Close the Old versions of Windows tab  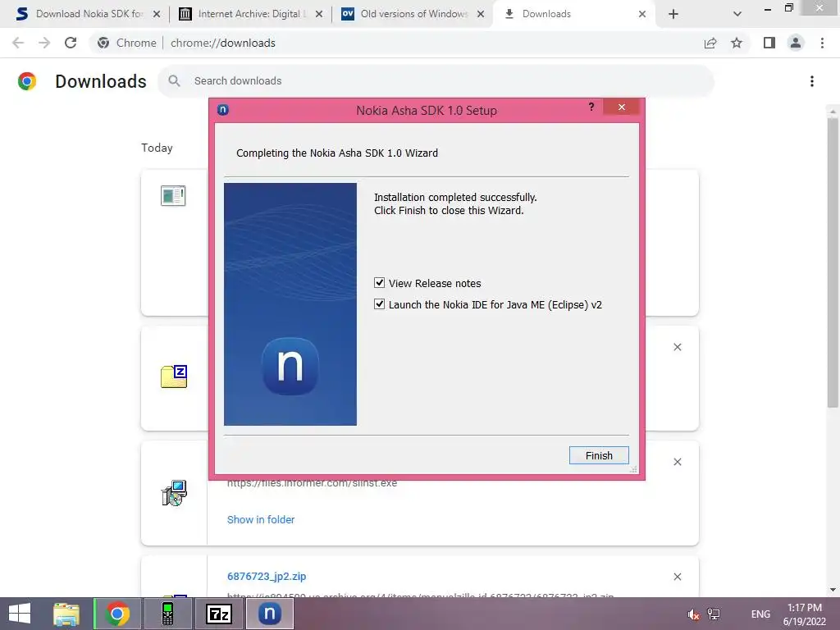coord(481,14)
